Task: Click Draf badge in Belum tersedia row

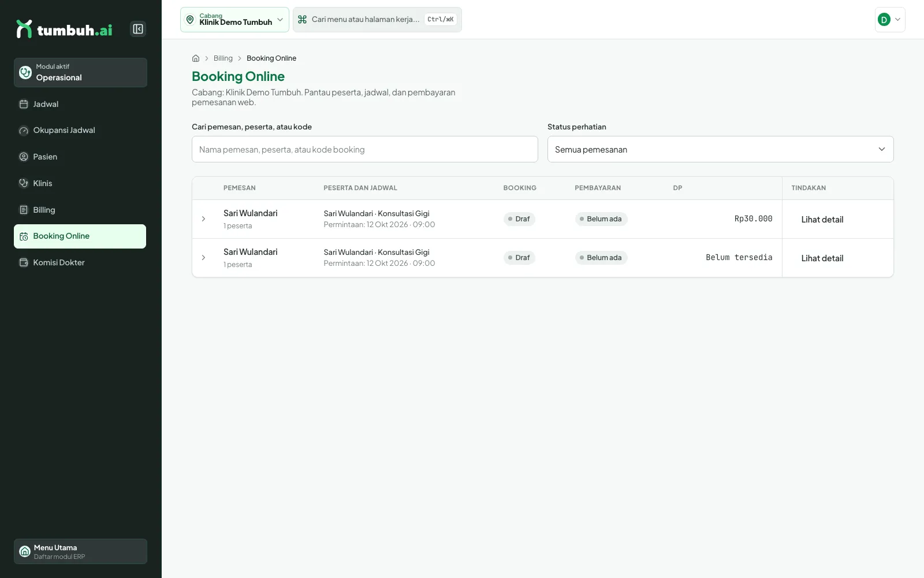Action: point(519,258)
